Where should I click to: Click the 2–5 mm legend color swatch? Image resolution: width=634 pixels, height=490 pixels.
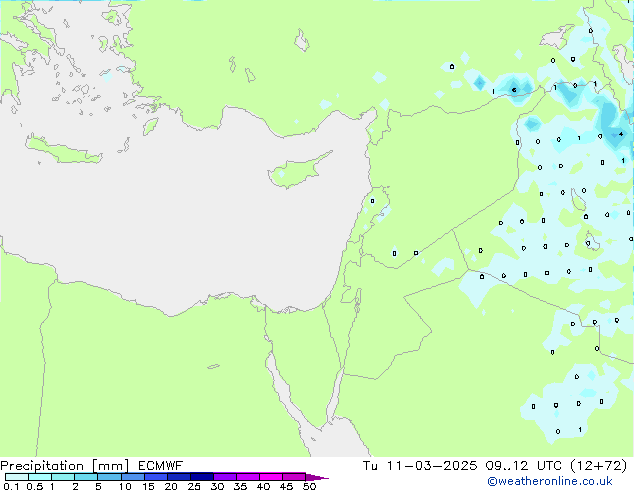(86, 477)
